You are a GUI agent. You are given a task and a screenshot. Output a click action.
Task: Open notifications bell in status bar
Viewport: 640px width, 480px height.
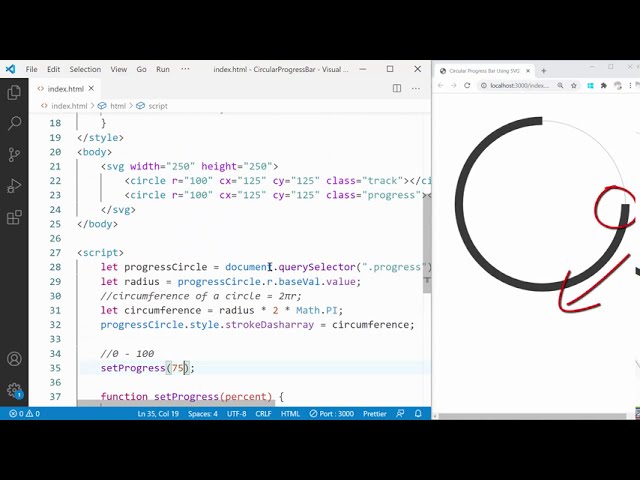[418, 413]
